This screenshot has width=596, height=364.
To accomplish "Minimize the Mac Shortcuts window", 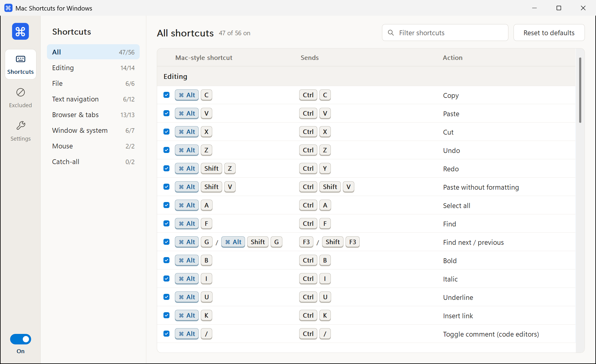I will click(534, 8).
